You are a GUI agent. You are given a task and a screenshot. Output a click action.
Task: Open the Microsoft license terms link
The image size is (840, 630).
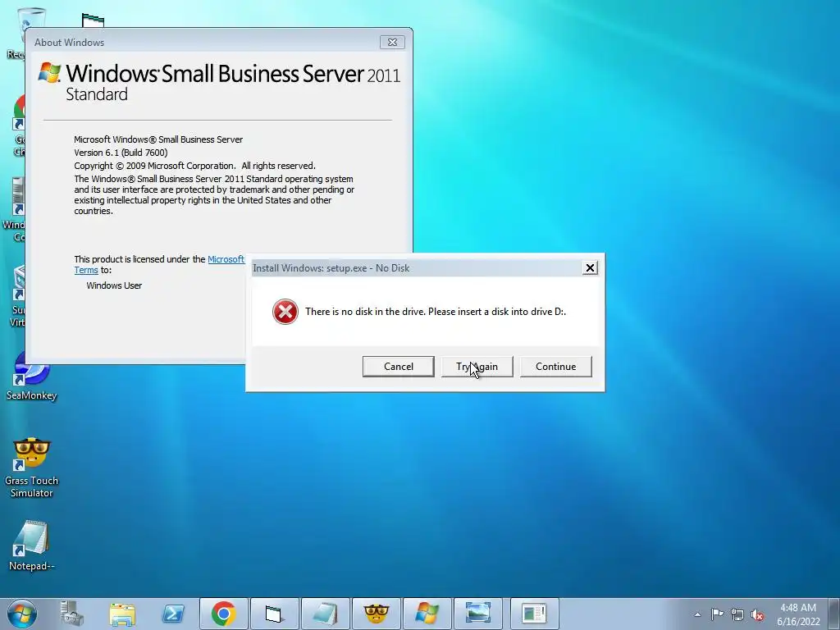(x=226, y=259)
